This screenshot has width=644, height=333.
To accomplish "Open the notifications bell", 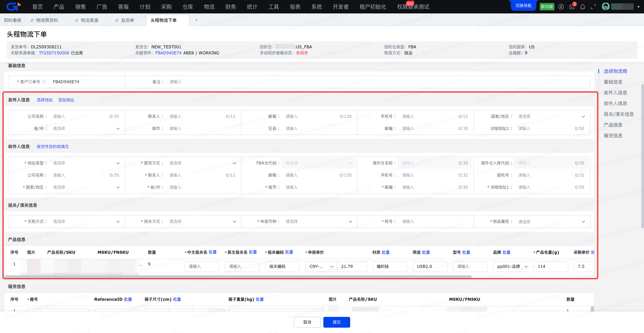I will point(583,7).
